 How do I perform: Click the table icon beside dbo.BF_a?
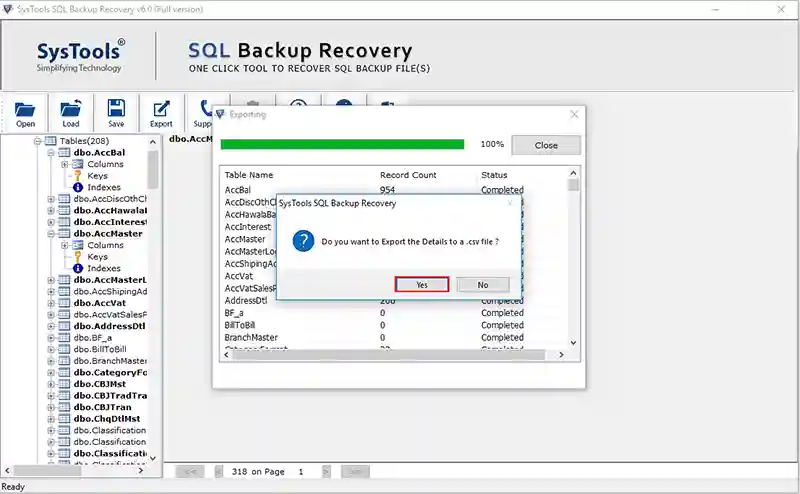(x=64, y=338)
